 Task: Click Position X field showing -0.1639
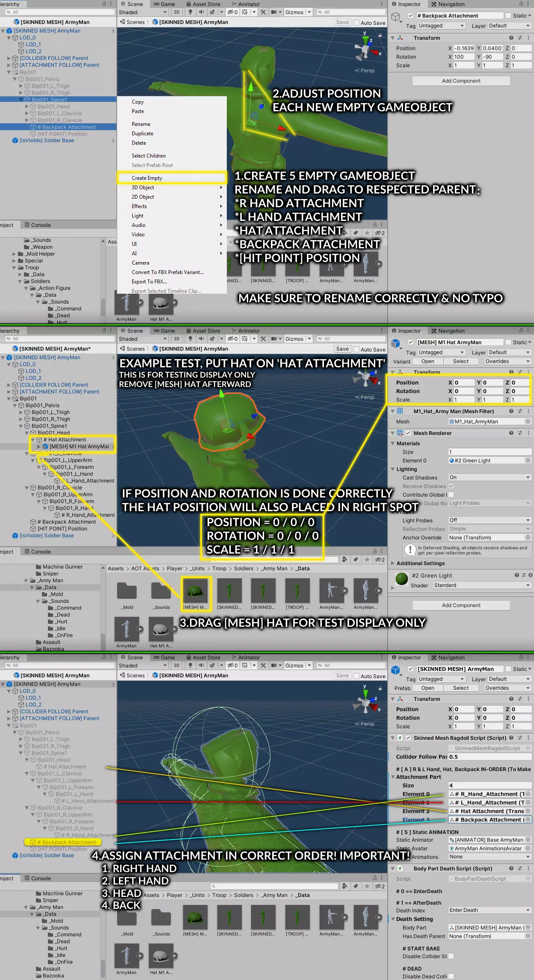point(464,48)
